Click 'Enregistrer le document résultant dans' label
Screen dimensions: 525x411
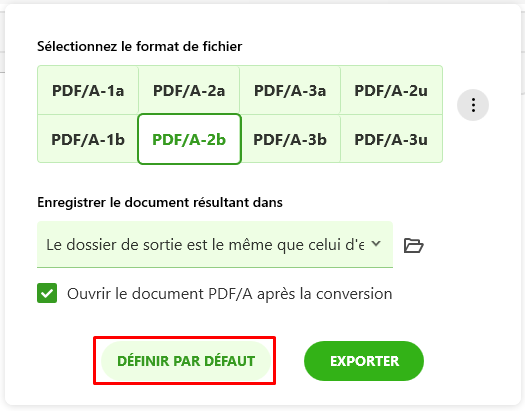pos(160,202)
